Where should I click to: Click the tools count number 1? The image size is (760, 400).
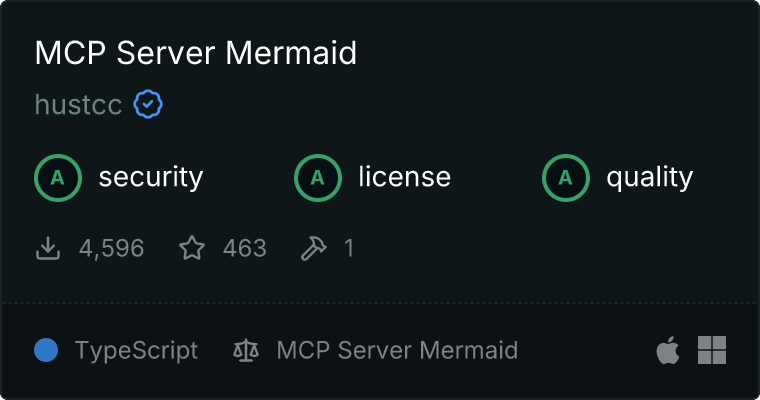tap(349, 248)
